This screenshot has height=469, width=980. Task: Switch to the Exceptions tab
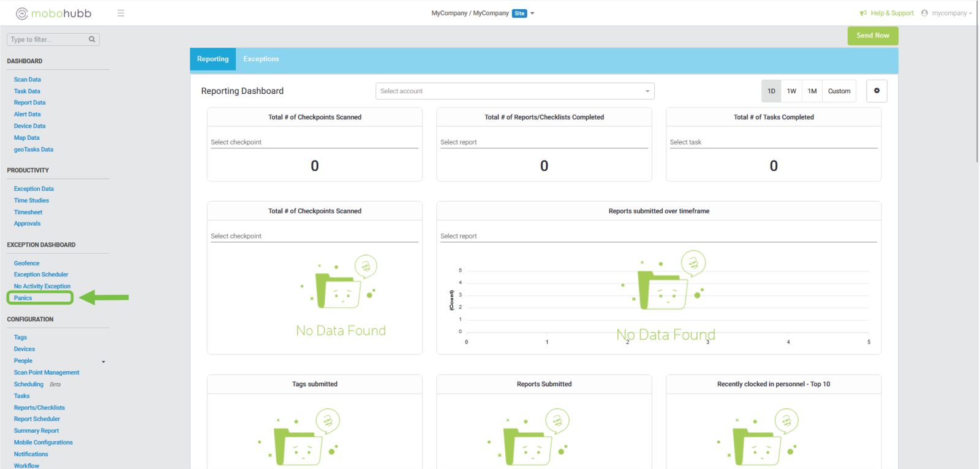(x=261, y=59)
